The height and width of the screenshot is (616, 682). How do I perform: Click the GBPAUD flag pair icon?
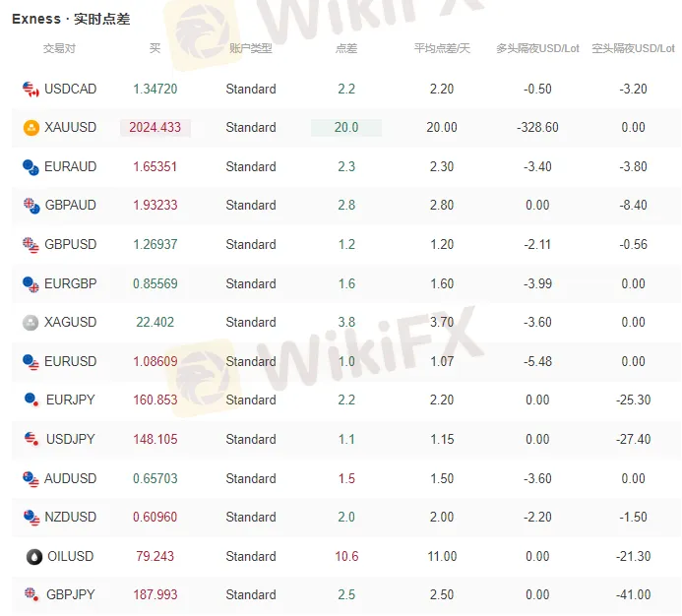click(x=31, y=206)
